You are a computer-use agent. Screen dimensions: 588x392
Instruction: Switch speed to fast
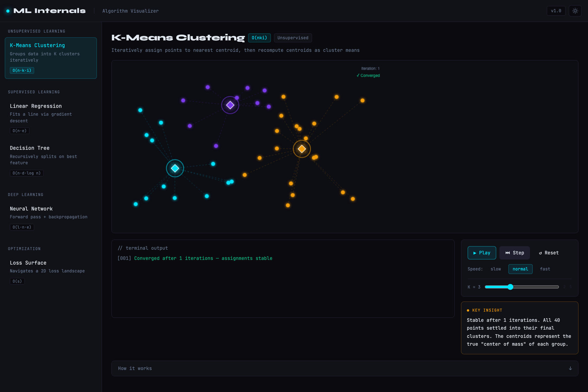pos(545,269)
